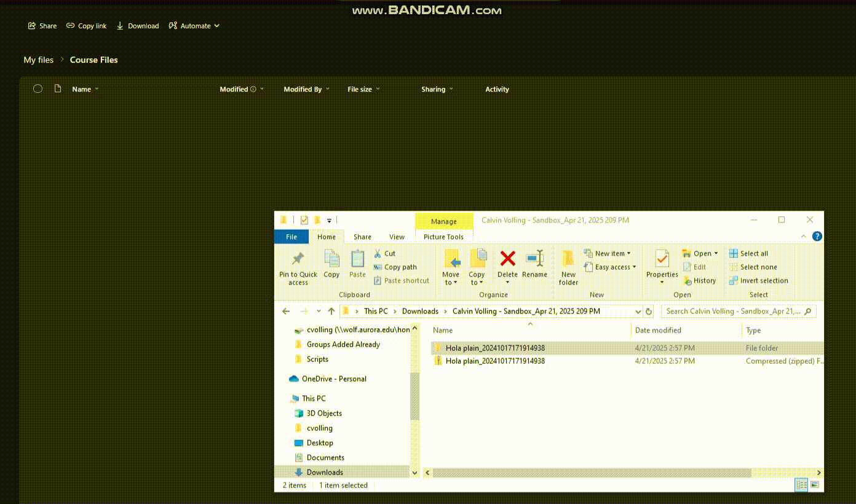
Task: Open the Picture Tools tab
Action: click(443, 237)
